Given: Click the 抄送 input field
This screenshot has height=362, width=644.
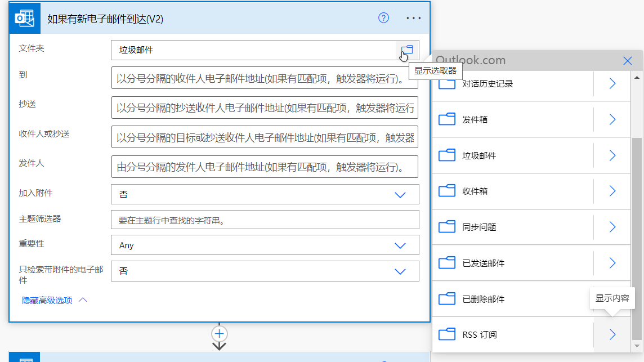Looking at the screenshot, I should coord(265,108).
